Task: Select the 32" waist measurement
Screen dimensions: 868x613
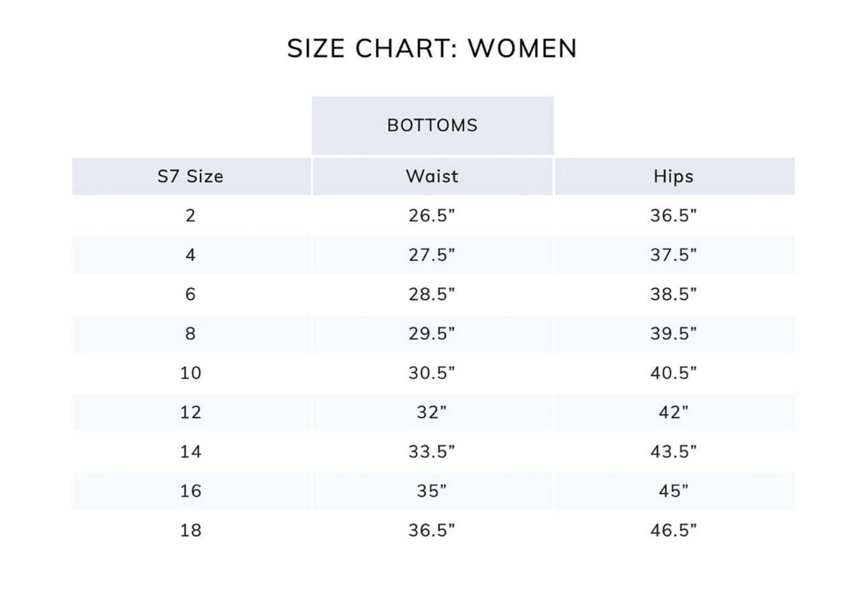Action: (x=432, y=412)
